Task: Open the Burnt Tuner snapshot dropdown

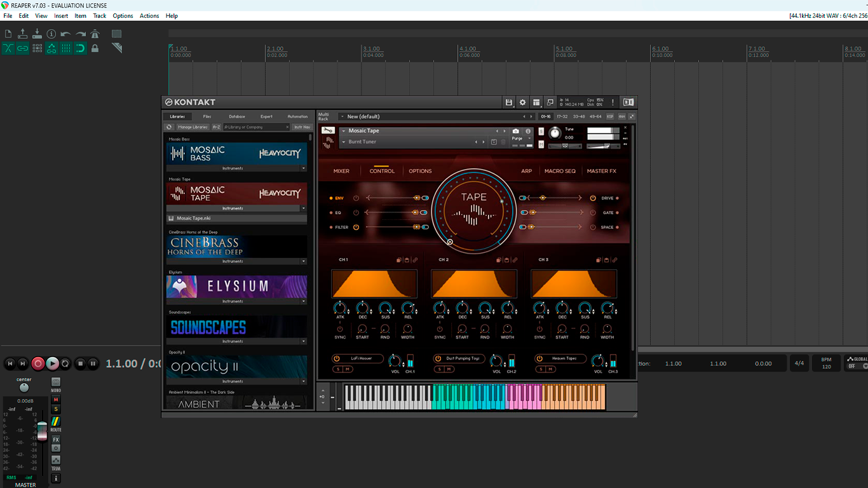Action: point(344,142)
